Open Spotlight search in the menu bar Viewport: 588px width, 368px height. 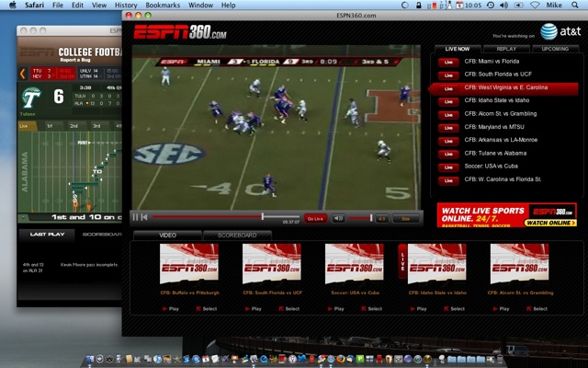(x=576, y=6)
